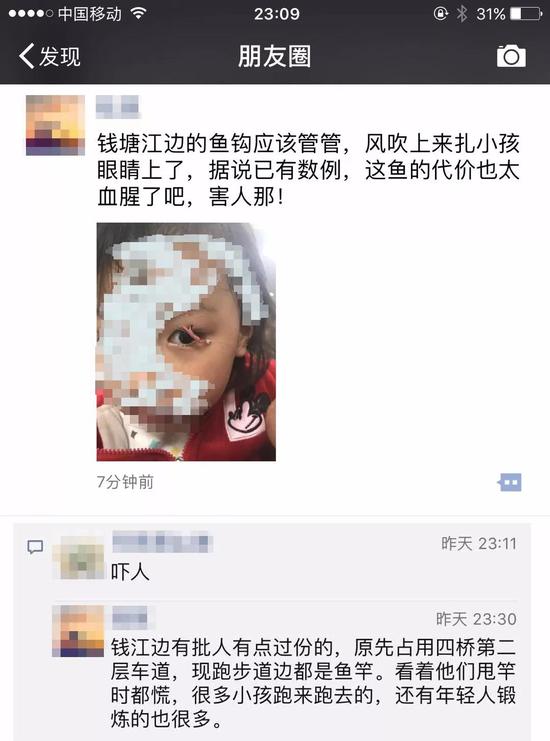Tap the 发现 back label
550x741 pixels.
(x=60, y=56)
